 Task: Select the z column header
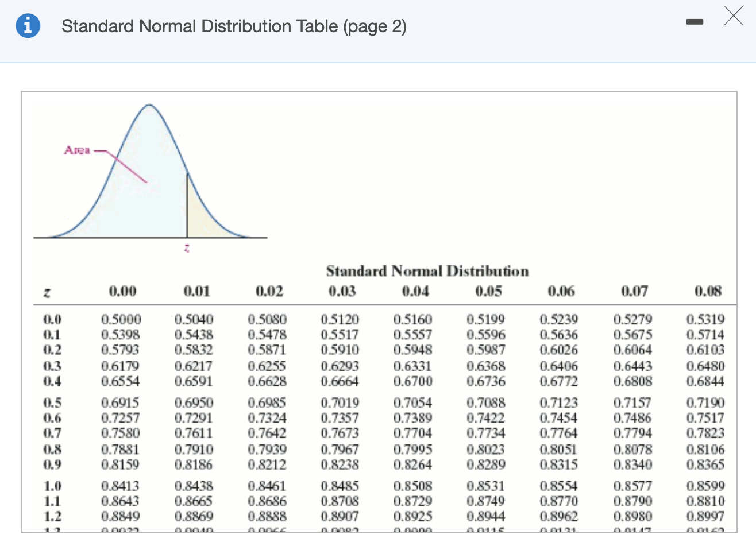48,292
